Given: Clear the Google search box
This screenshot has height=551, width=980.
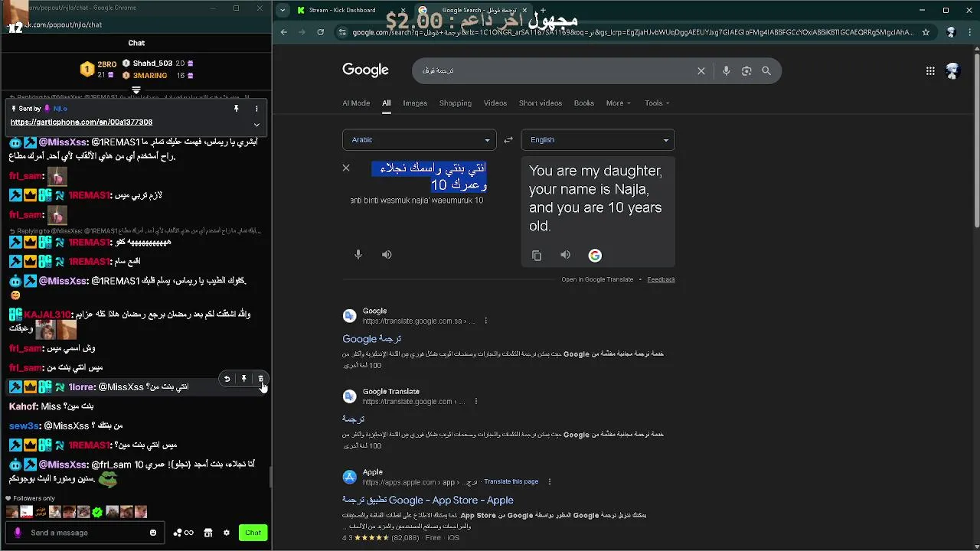Looking at the screenshot, I should click(x=701, y=70).
